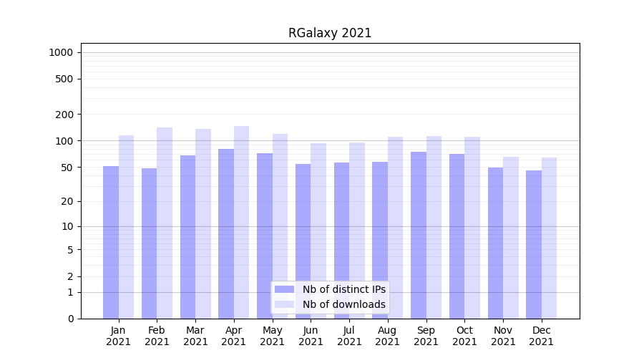
Task: Select the 'Nb of distinct IPs' legend label
Action: pyautogui.click(x=343, y=289)
